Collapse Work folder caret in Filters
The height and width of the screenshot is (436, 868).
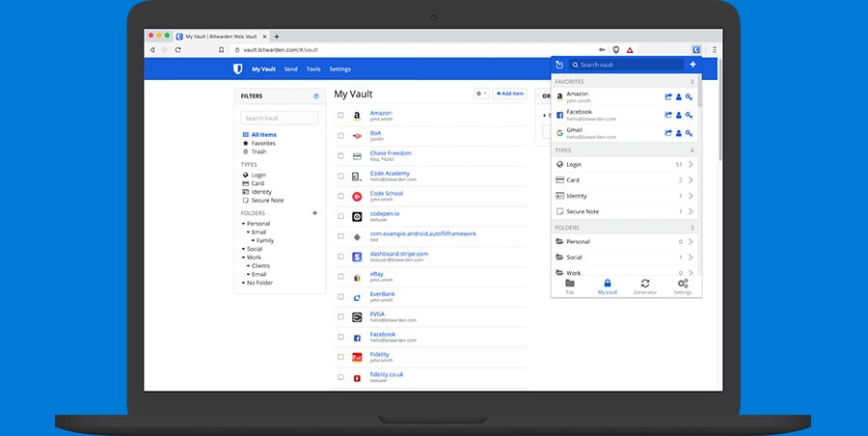click(244, 258)
